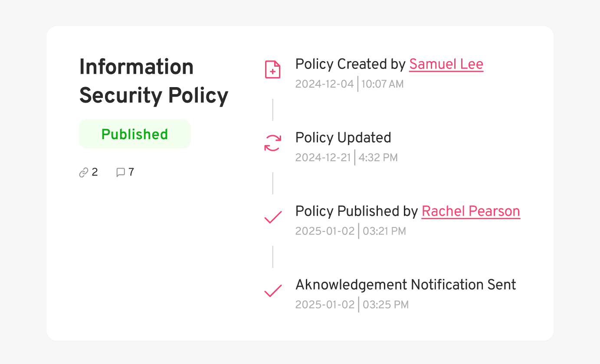600x364 pixels.
Task: Click the checkmark icon beside Policy Published
Action: pos(272,216)
